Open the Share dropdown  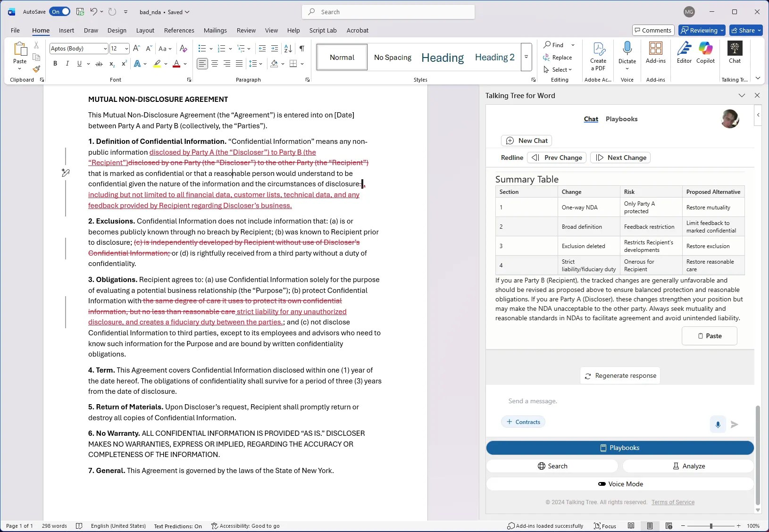[746, 30]
